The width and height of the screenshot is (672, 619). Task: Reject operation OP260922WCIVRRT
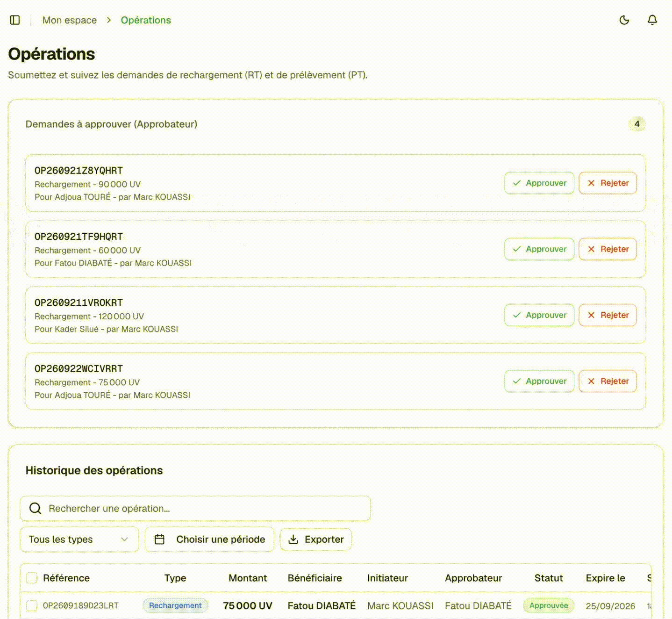pyautogui.click(x=608, y=381)
